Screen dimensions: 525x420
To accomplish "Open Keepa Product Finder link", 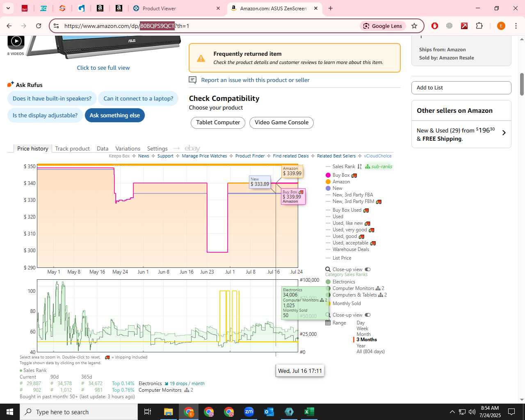I will [250, 156].
